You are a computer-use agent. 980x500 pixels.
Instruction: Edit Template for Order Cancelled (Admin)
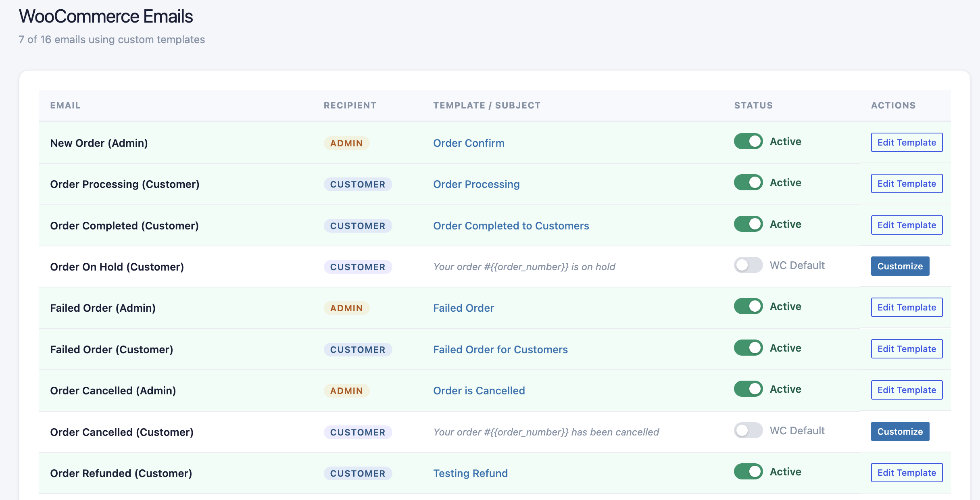[907, 390]
